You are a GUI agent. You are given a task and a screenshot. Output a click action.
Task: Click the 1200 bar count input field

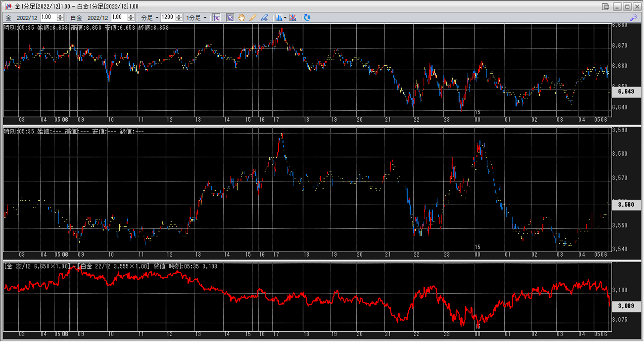(x=168, y=17)
